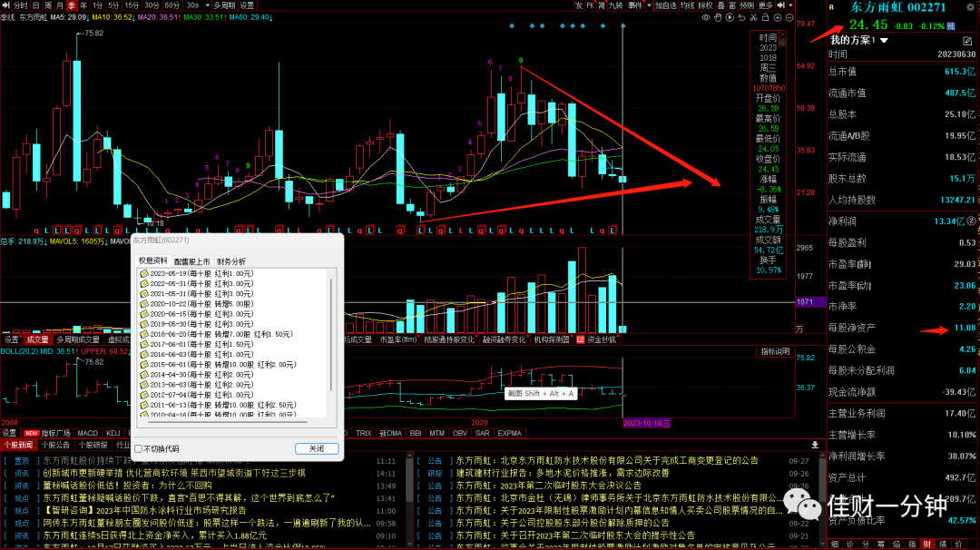Click the edit pencil icon beside 我的方案1
Screen dimensions: 980x550
point(967,41)
